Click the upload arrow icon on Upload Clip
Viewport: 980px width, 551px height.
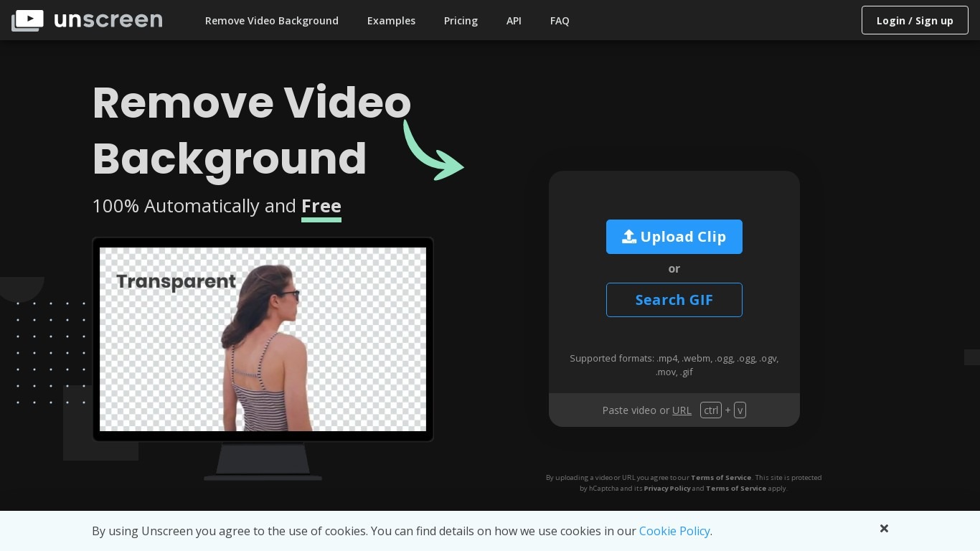click(x=629, y=237)
